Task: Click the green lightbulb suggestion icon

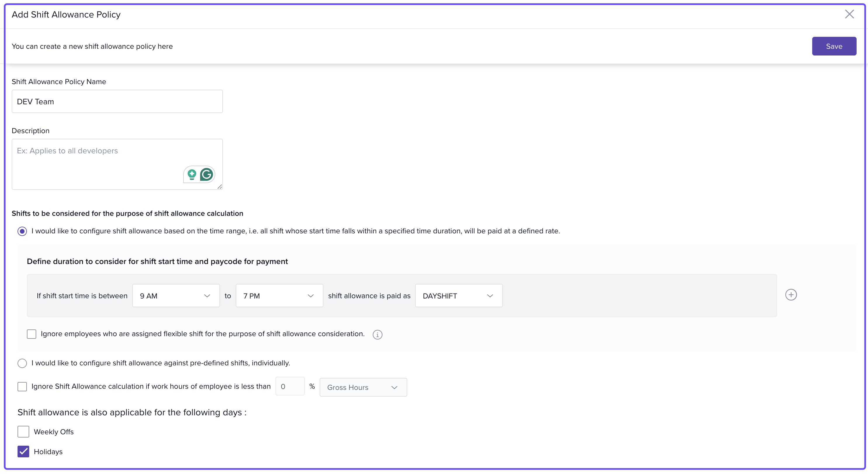Action: 192,175
